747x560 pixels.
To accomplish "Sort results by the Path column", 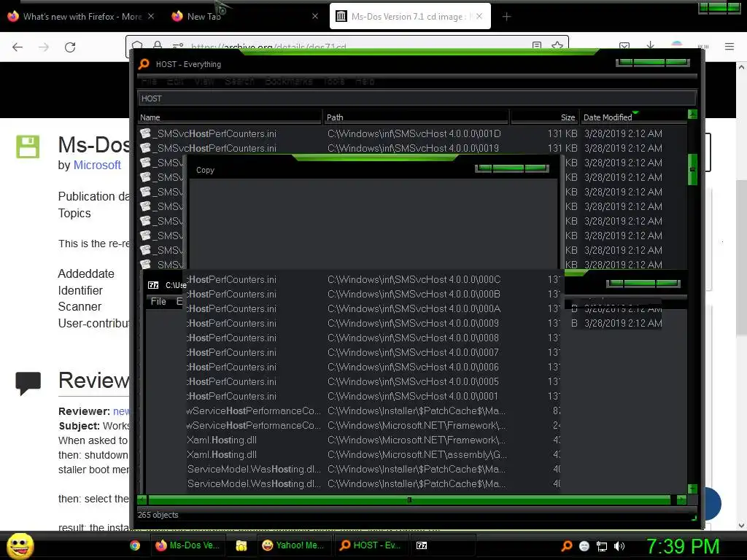I will tap(417, 117).
